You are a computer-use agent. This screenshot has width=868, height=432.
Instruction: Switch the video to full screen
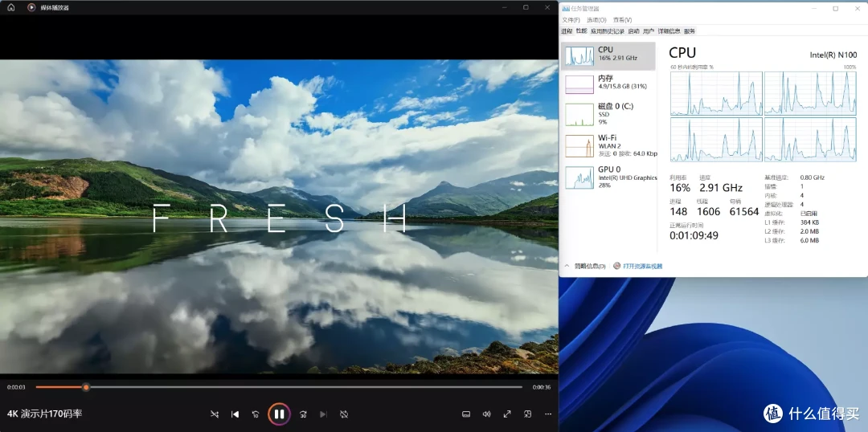click(507, 414)
